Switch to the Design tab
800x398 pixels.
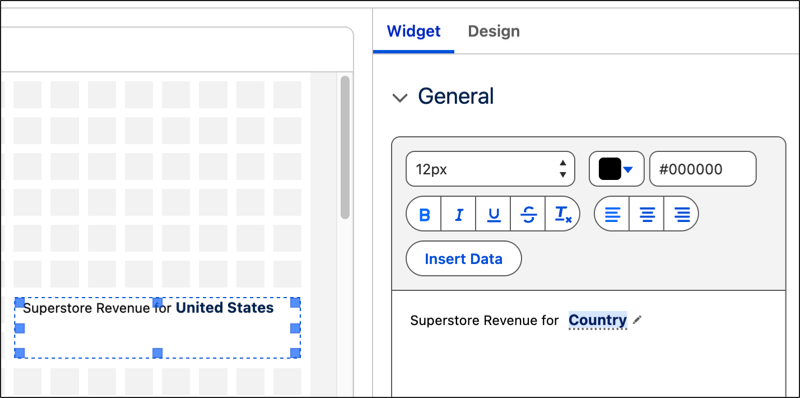[x=494, y=31]
